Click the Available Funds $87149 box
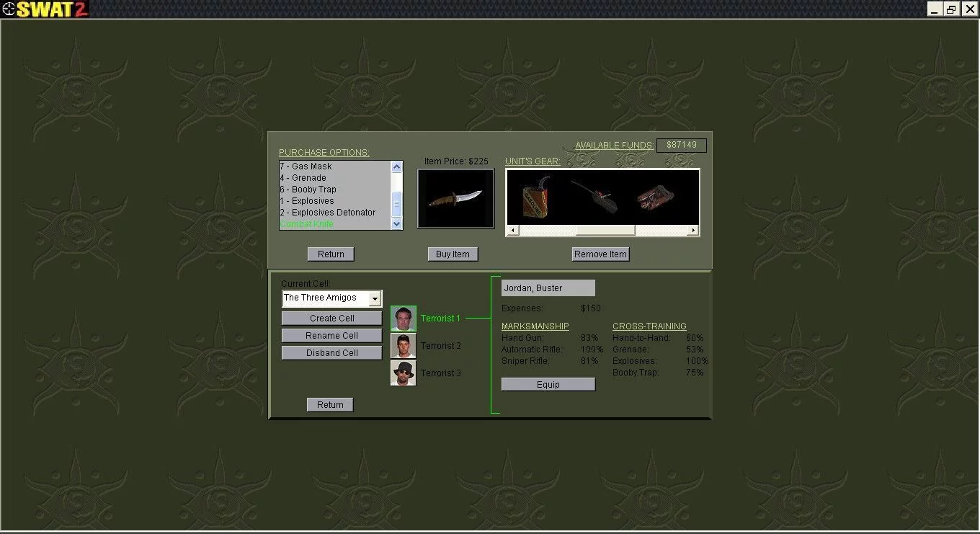980x534 pixels. (x=682, y=146)
